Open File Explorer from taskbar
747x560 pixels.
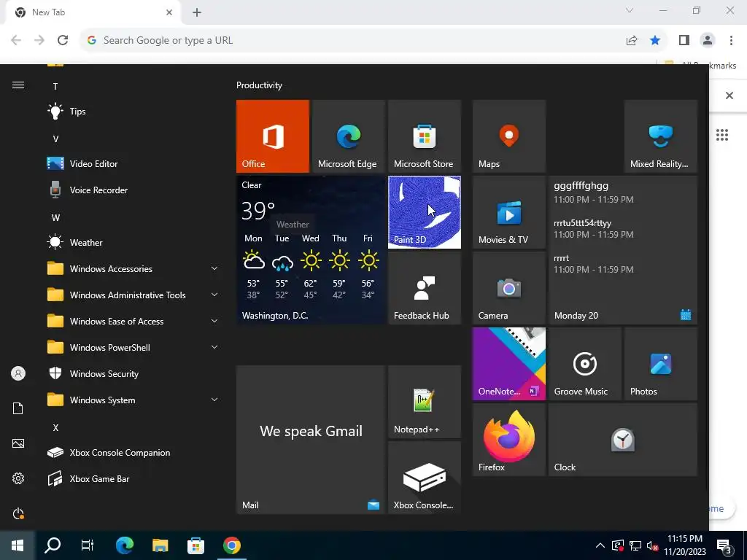click(x=160, y=545)
